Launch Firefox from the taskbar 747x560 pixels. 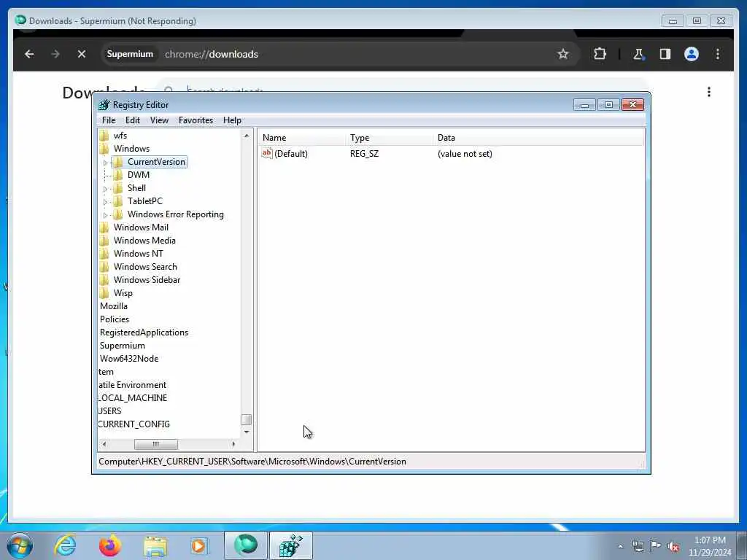[x=109, y=545]
